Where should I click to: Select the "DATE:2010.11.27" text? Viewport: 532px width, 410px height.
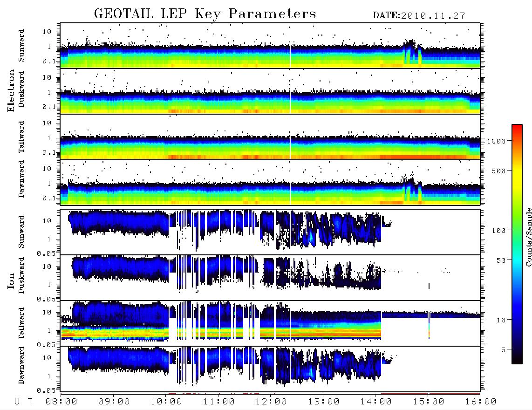(x=419, y=16)
